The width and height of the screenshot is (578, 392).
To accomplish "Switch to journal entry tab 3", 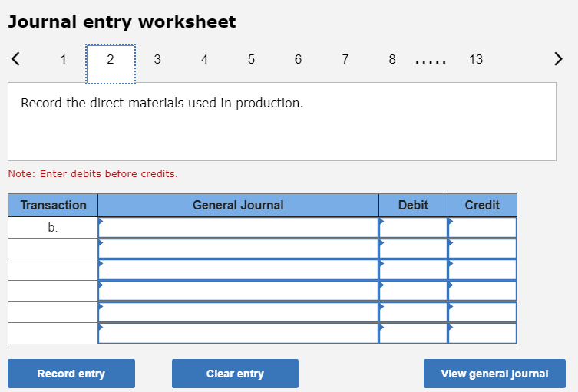I will coord(157,59).
